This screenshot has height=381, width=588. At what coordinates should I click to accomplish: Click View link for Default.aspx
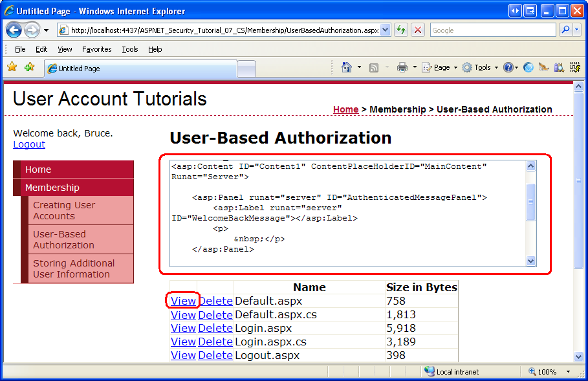coord(183,301)
